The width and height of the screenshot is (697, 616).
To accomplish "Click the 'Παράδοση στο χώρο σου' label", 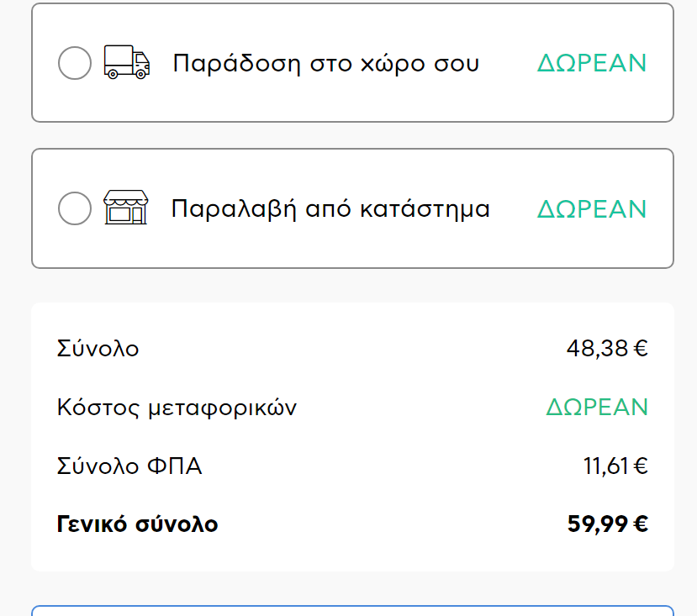I will point(325,64).
